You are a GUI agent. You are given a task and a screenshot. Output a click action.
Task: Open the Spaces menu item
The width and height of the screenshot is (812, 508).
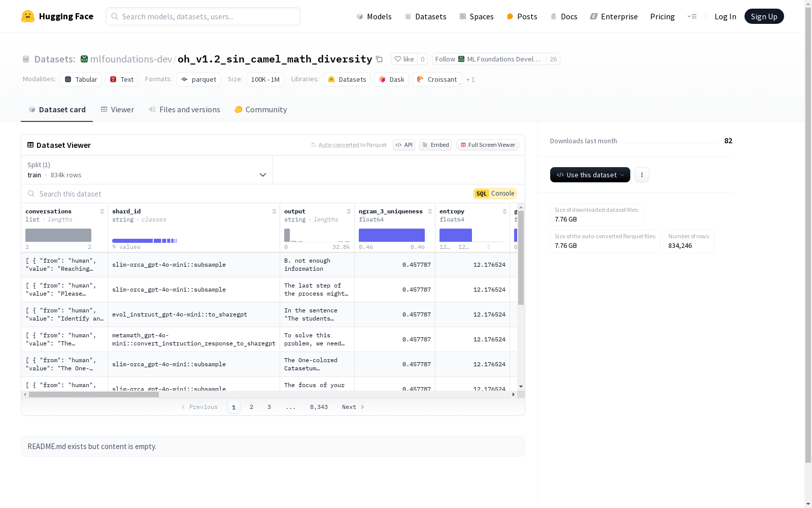pyautogui.click(x=477, y=16)
